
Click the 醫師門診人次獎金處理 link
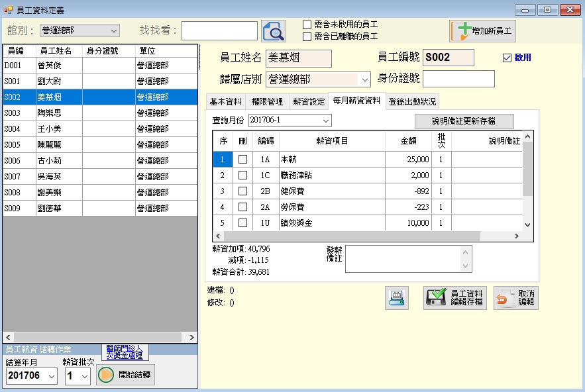coord(125,352)
